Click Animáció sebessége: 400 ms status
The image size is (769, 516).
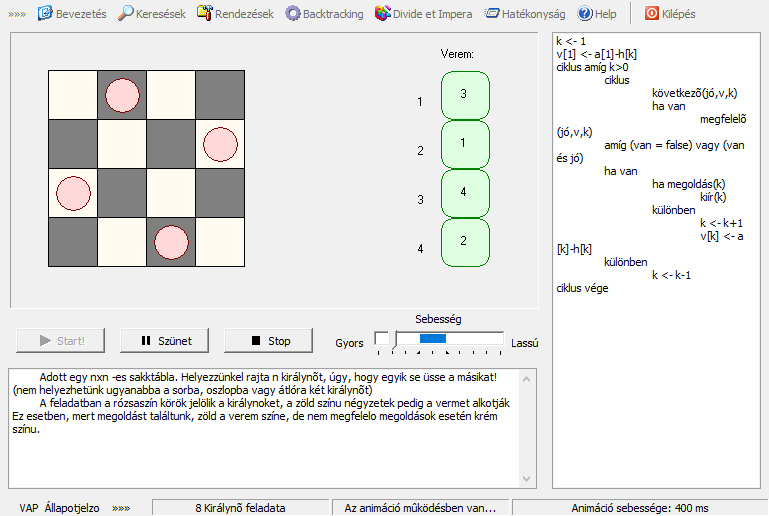click(x=640, y=508)
